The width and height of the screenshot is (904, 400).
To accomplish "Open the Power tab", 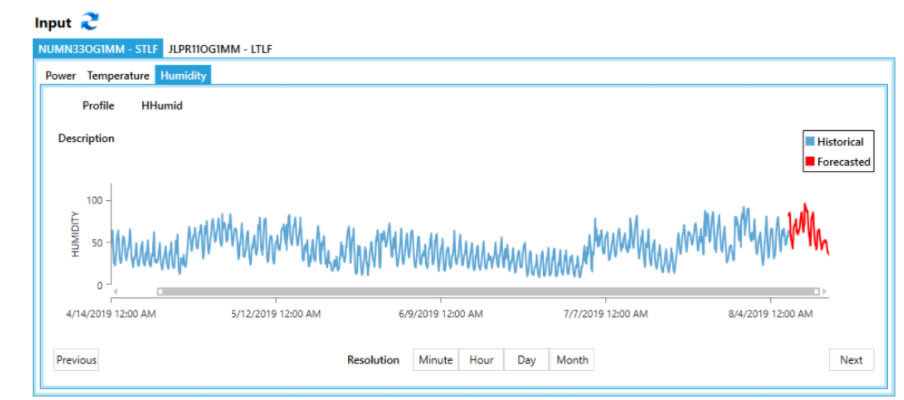I will pos(61,75).
